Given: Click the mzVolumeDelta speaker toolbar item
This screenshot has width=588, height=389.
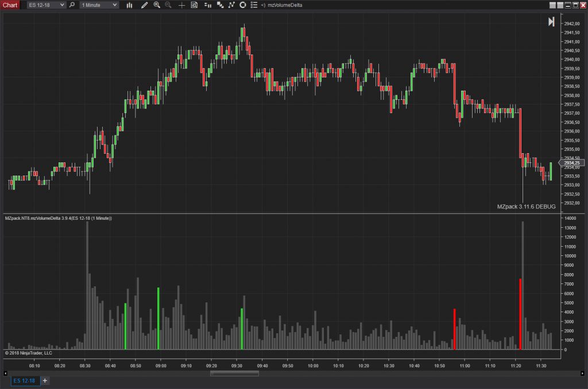Looking at the screenshot, I should 281,5.
